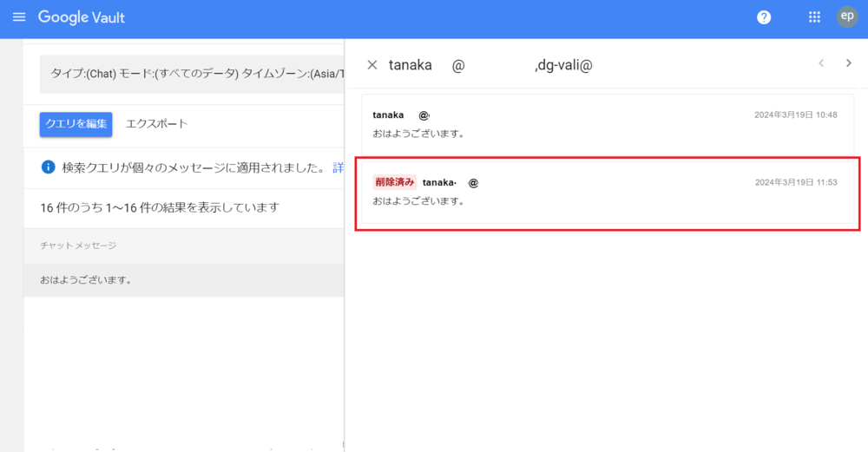The image size is (868, 452).
Task: Click the conversation title with tanaka and dg-vali
Action: coord(490,65)
